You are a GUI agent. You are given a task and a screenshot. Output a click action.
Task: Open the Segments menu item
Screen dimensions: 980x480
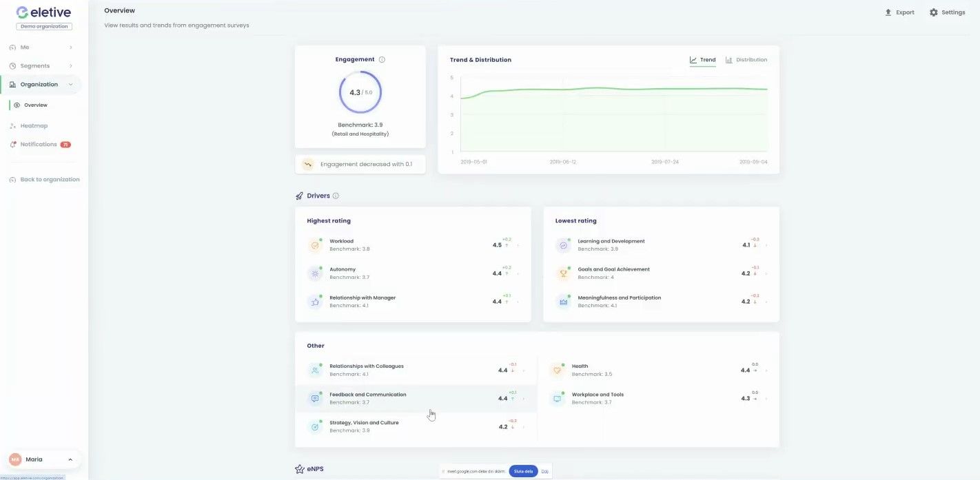pos(35,66)
